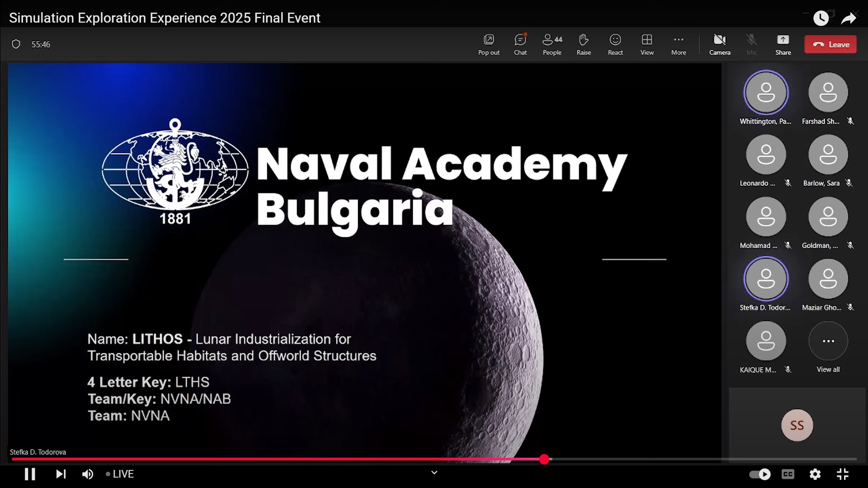Pause the video playback

point(30,474)
